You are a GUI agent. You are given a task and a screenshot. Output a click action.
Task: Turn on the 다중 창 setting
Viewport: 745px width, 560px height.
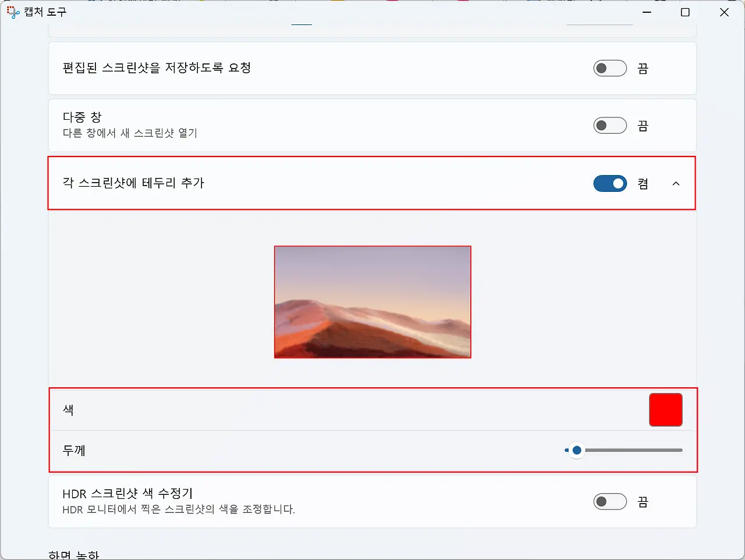(x=609, y=125)
